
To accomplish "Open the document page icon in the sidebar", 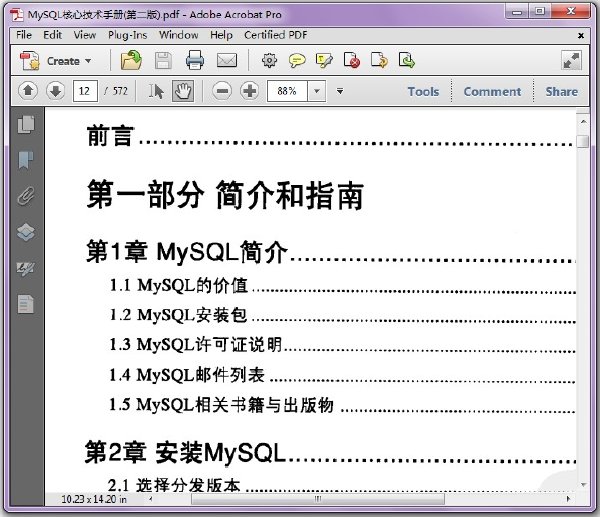I will pyautogui.click(x=26, y=304).
